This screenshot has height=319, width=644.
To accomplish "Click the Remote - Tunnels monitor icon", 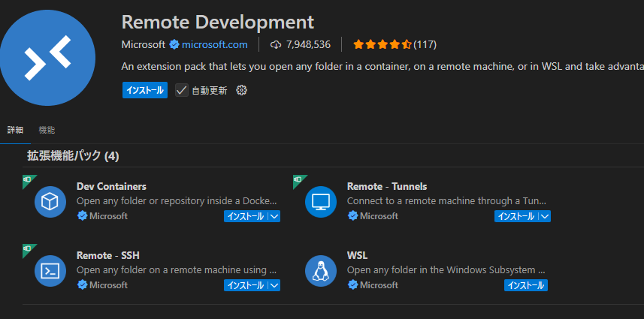I will click(x=321, y=202).
